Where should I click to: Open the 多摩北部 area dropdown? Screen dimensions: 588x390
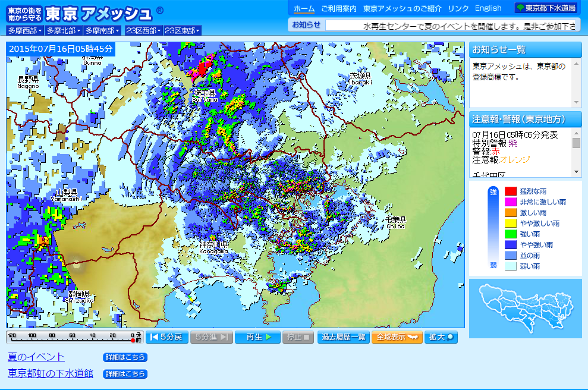pos(64,31)
